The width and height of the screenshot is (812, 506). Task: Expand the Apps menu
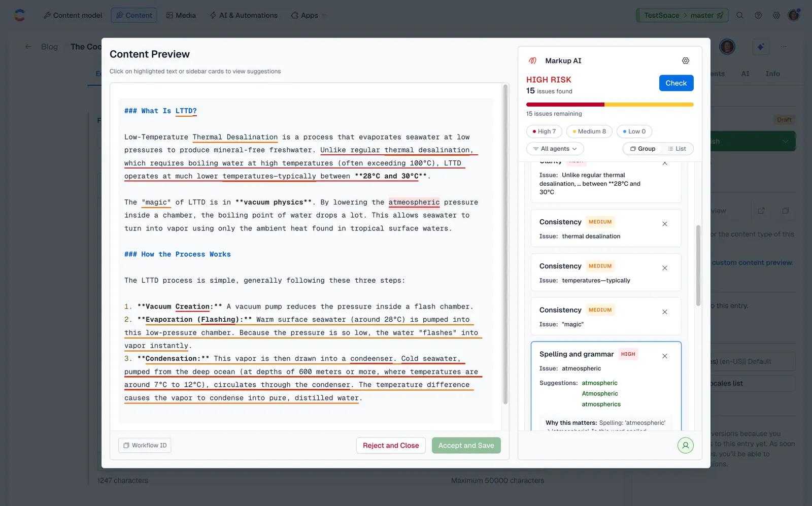(308, 15)
